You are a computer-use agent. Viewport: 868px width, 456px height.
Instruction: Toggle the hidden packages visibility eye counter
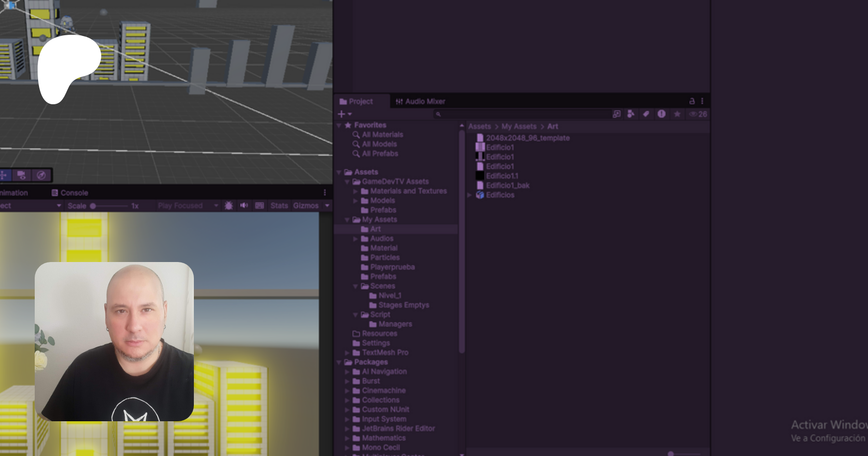(698, 114)
